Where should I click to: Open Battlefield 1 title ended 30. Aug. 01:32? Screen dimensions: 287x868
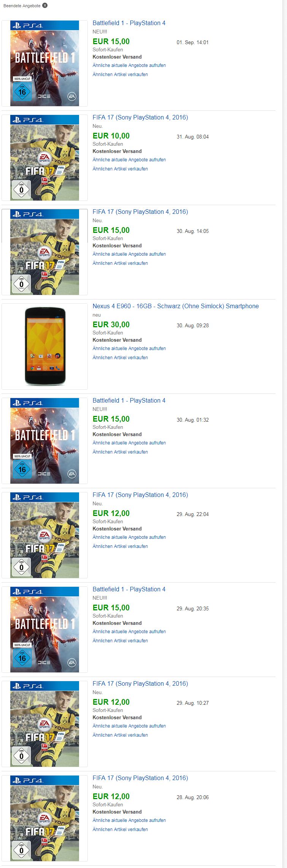point(129,400)
